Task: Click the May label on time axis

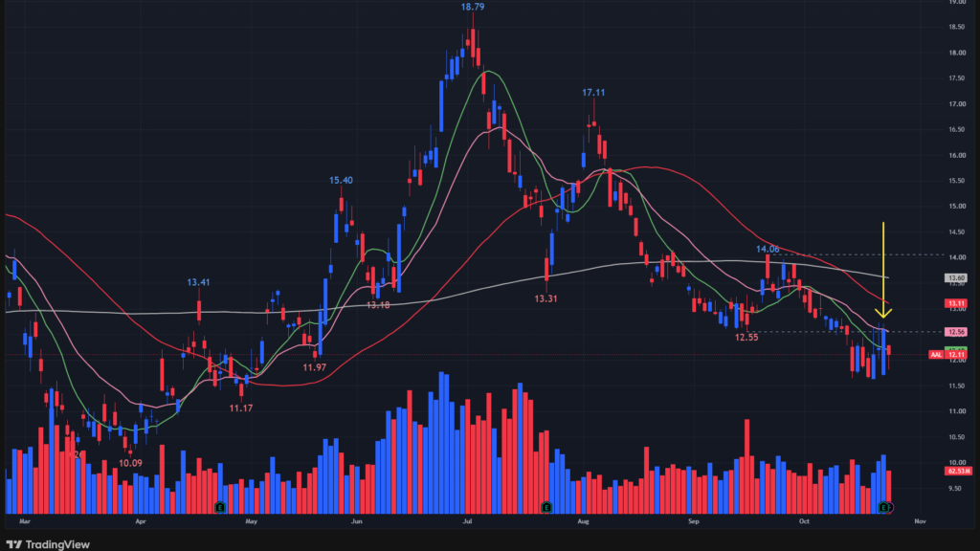Action: 252,521
